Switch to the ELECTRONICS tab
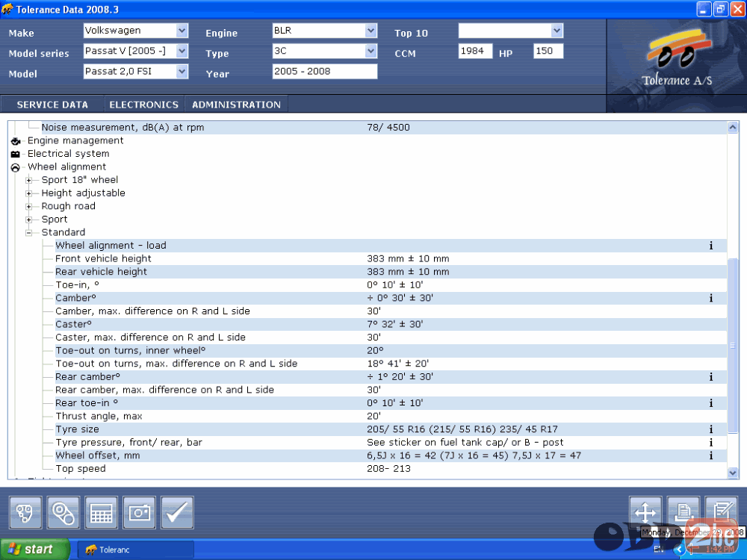 (144, 105)
